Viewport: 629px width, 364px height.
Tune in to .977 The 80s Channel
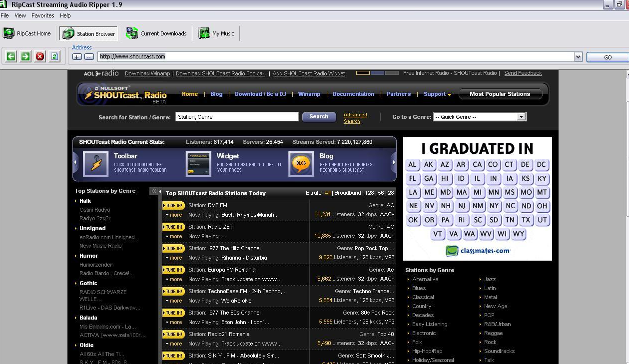[x=173, y=313]
